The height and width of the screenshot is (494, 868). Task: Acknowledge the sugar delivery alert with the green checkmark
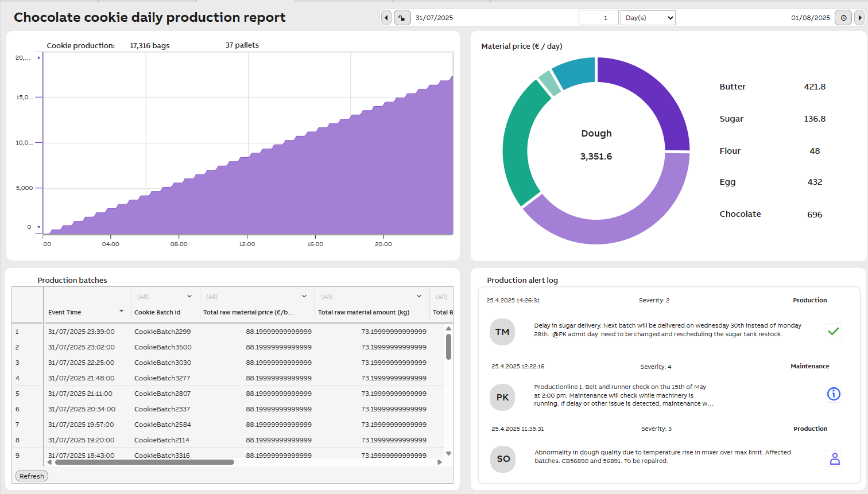834,332
